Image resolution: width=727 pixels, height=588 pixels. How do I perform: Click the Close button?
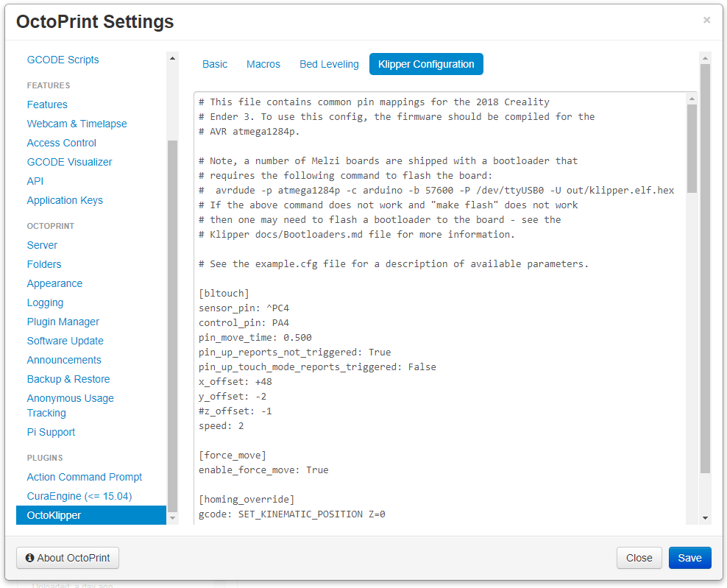point(639,558)
